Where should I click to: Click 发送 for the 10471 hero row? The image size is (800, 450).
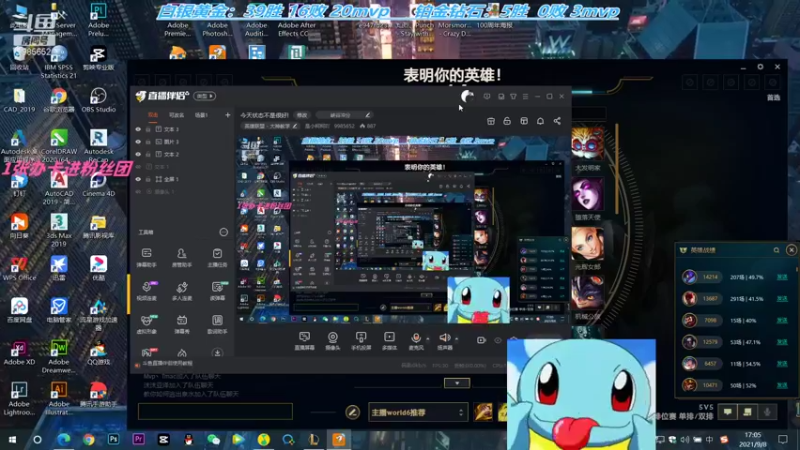[782, 385]
